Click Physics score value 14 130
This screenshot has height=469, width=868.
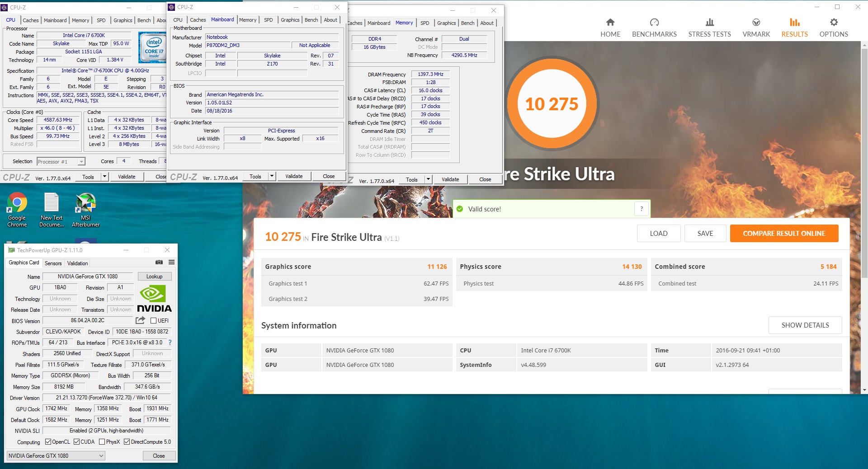pyautogui.click(x=632, y=267)
